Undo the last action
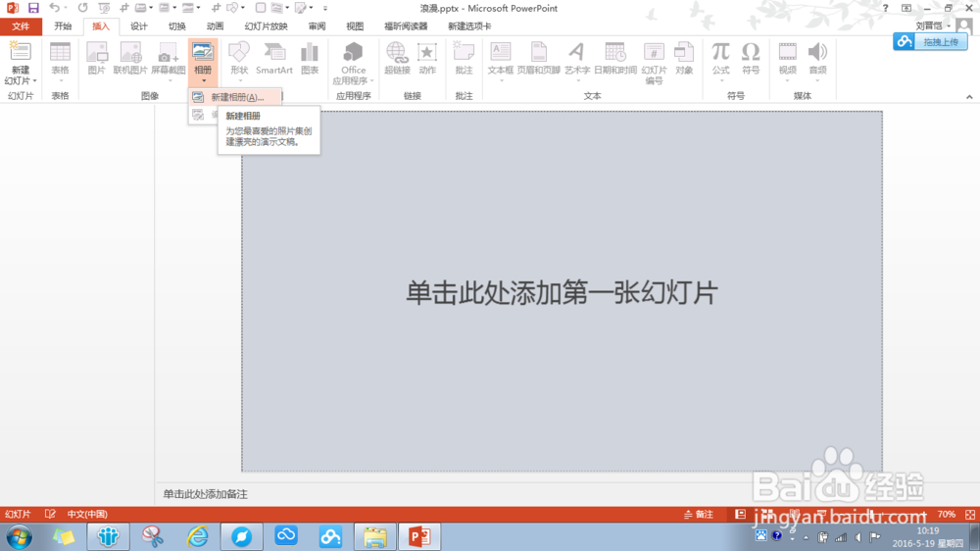 pos(54,8)
